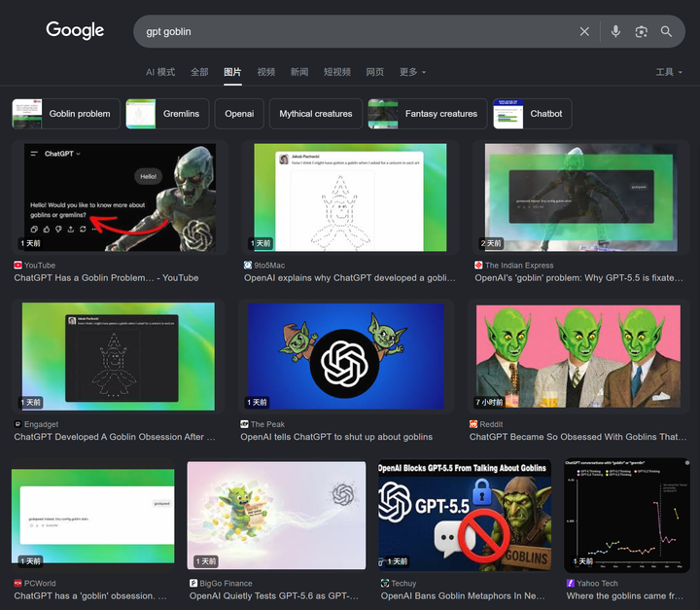The width and height of the screenshot is (700, 610).
Task: Open the Techuy GPT-5.5 goblin ban thumbnail
Action: pos(465,516)
